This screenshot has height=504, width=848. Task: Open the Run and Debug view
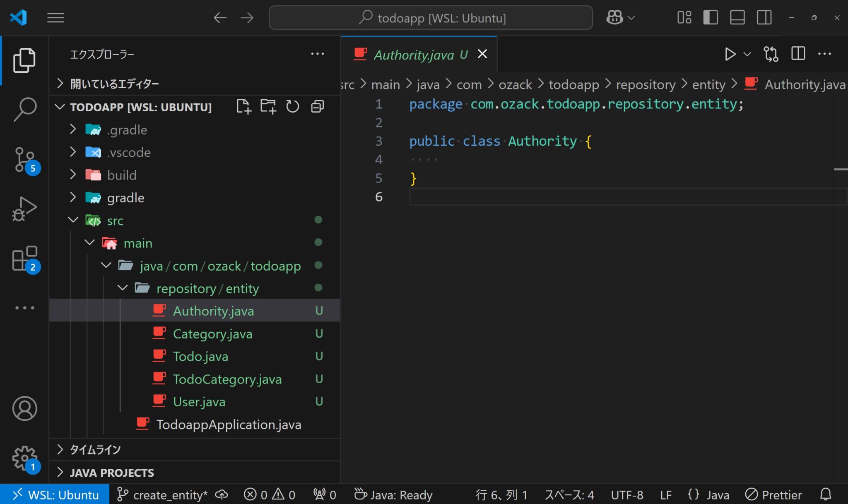click(24, 209)
